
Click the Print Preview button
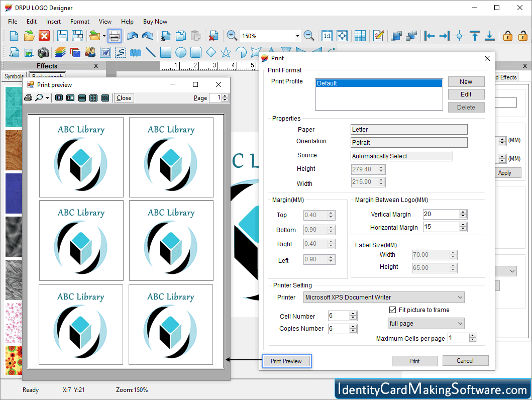[286, 361]
